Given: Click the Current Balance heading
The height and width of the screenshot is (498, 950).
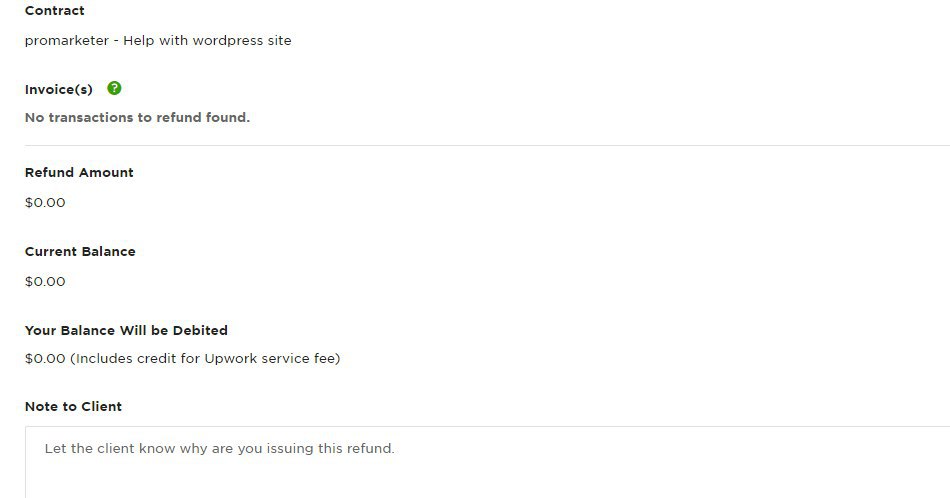Looking at the screenshot, I should click(80, 251).
